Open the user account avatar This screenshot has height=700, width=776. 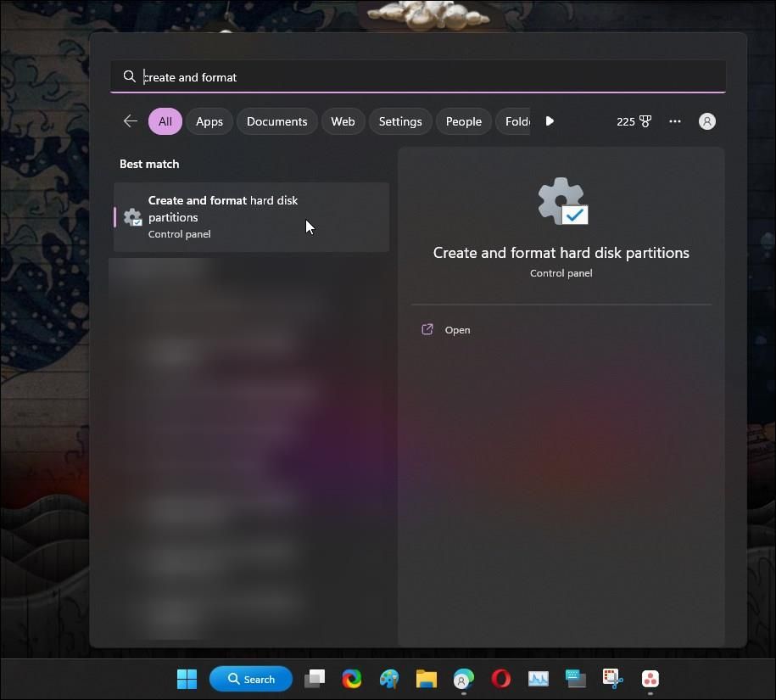(x=706, y=121)
